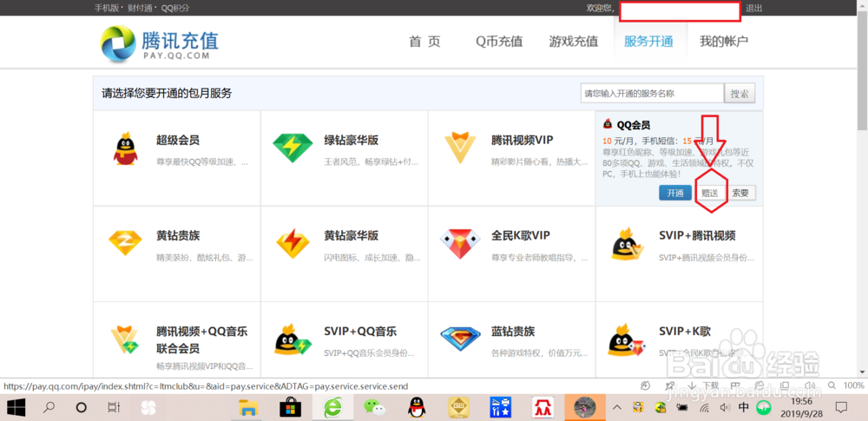Select the 服务开通 tab
This screenshot has width=868, height=421.
point(648,42)
